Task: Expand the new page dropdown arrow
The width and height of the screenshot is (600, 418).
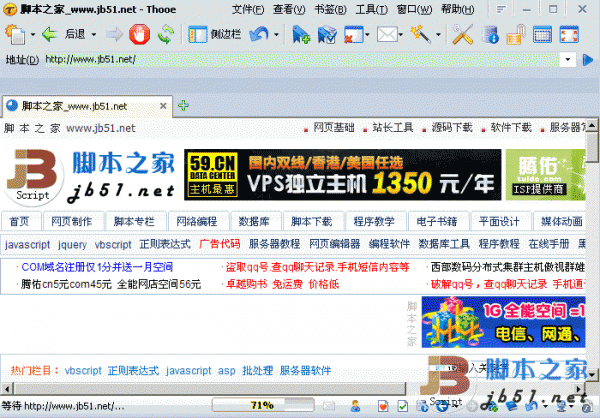Action: click(x=33, y=34)
